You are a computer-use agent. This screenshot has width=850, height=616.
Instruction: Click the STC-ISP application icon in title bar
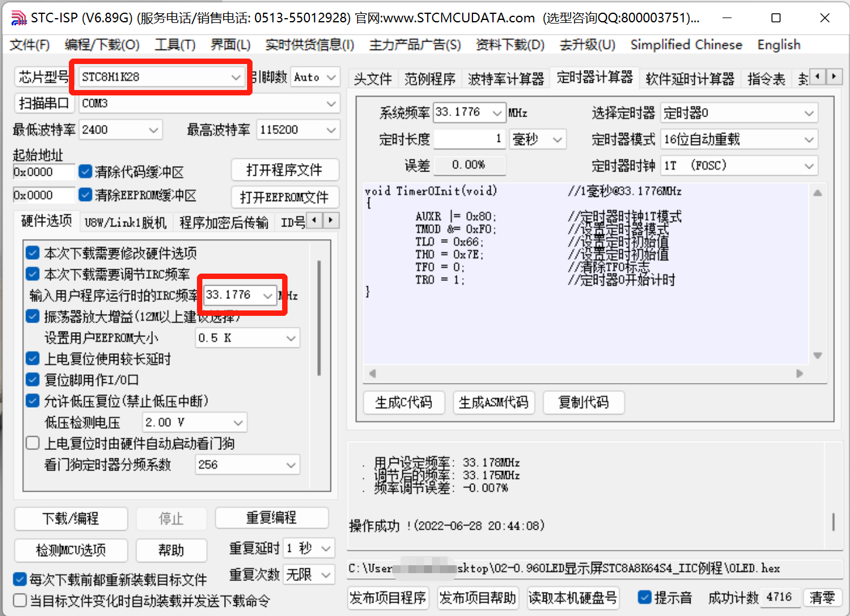coord(19,18)
